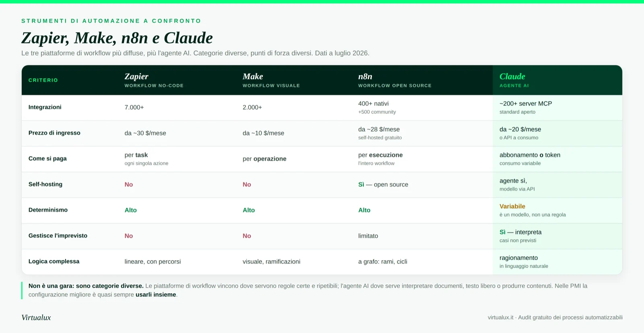The height and width of the screenshot is (333, 644).
Task: Select the Zapier column header
Action: 154,80
